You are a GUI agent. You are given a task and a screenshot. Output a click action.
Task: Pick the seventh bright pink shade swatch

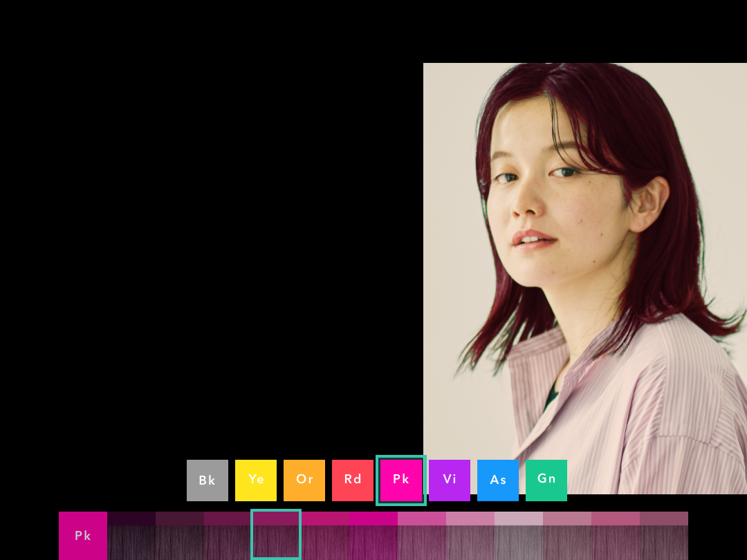(422, 536)
